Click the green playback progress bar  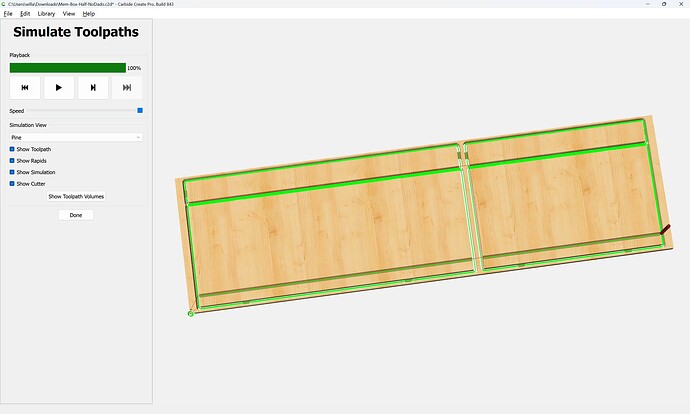click(68, 68)
